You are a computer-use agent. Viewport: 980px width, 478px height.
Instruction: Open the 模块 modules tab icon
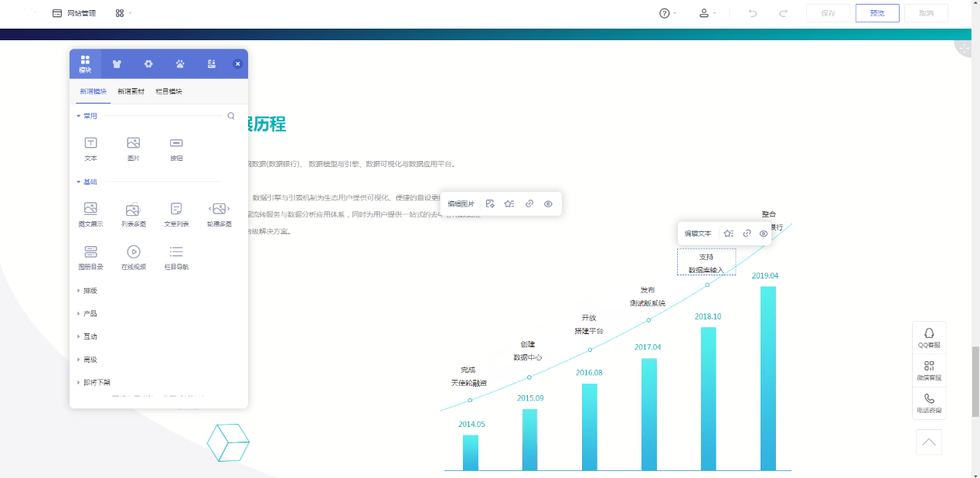point(85,64)
